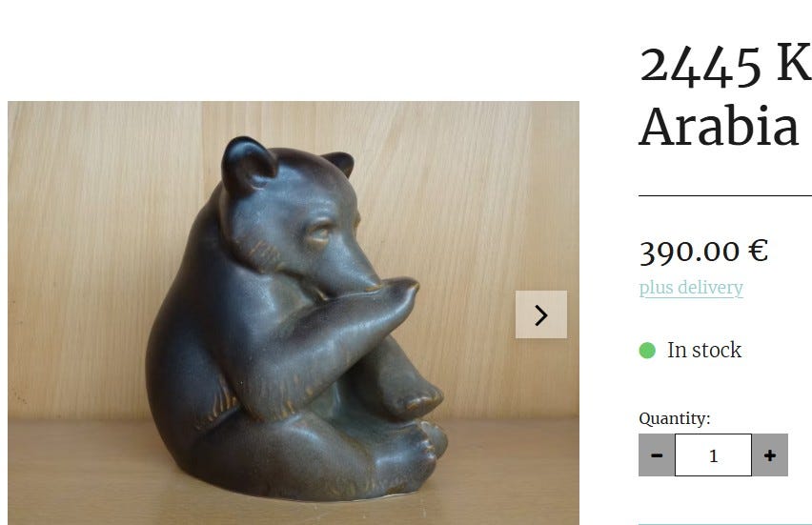Click the divider line under the title
812x525 pixels.
click(x=725, y=195)
